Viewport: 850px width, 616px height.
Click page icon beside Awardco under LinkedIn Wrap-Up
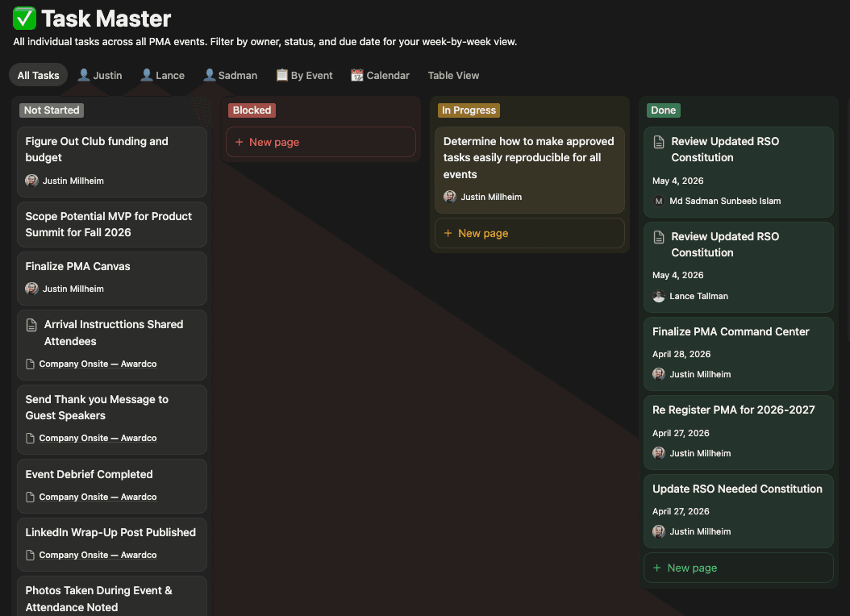(x=31, y=556)
